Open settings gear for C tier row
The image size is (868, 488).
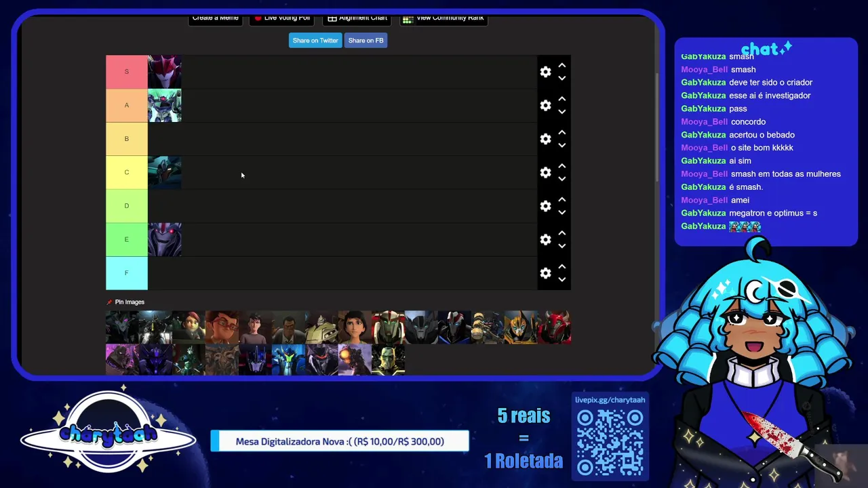coord(545,172)
